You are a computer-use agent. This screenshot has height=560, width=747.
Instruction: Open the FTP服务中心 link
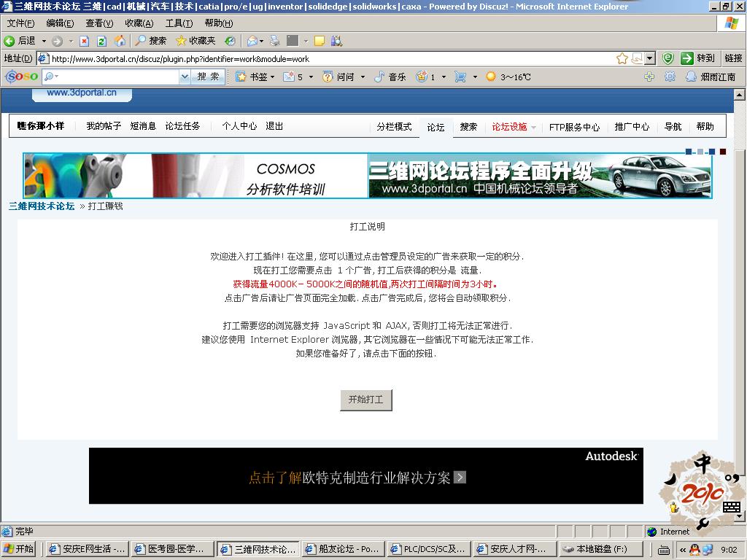click(x=574, y=127)
